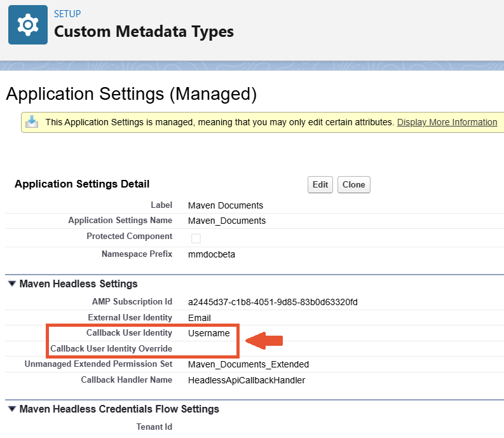Toggle the Protected Component checkbox
This screenshot has width=504, height=438.
196,238
